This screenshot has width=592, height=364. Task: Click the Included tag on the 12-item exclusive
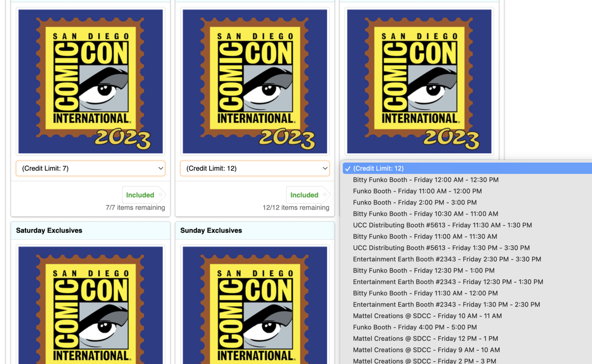click(x=304, y=195)
